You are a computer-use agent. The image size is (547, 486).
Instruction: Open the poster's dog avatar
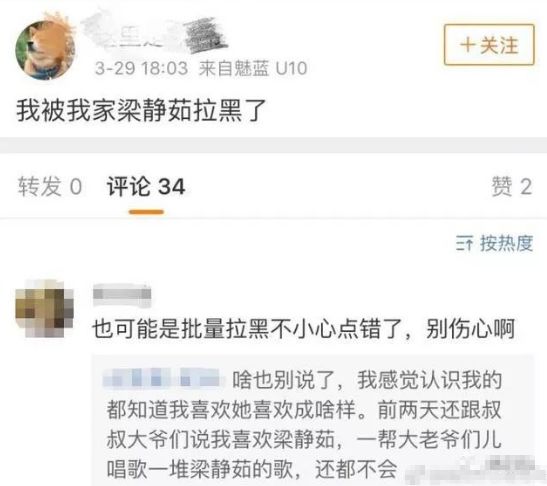click(45, 50)
